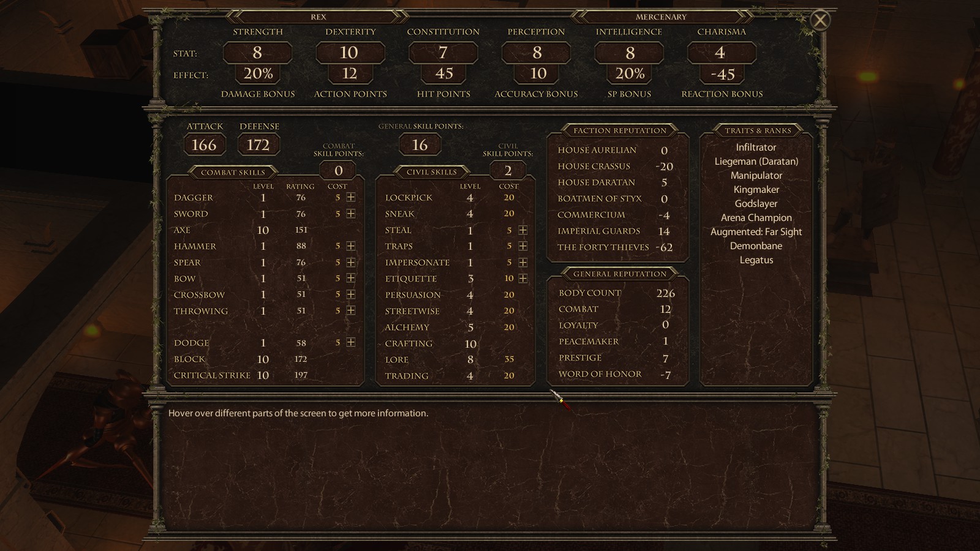Viewport: 980px width, 551px height.
Task: Select the Block skill label
Action: click(189, 359)
